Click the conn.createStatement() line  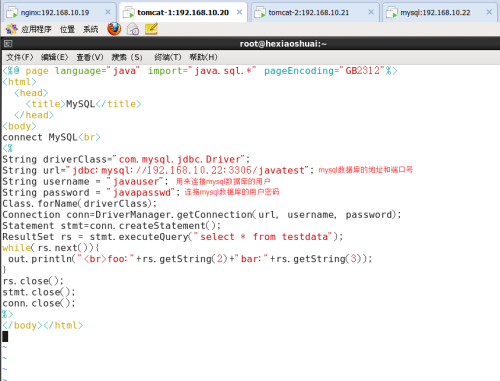(111, 226)
